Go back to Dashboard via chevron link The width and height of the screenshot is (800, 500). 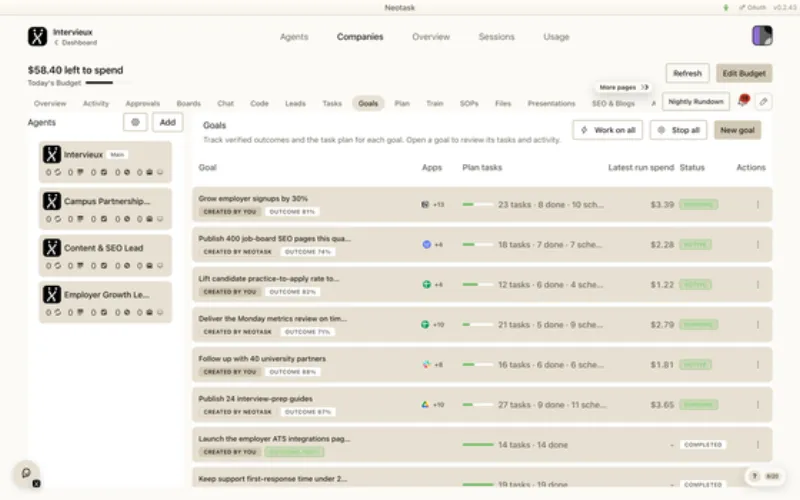pos(76,43)
